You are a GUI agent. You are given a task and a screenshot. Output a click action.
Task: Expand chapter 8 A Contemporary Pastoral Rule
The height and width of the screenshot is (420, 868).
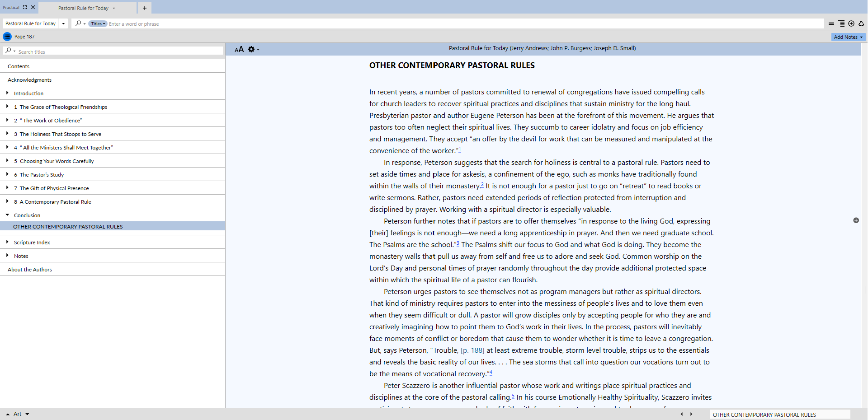(7, 201)
